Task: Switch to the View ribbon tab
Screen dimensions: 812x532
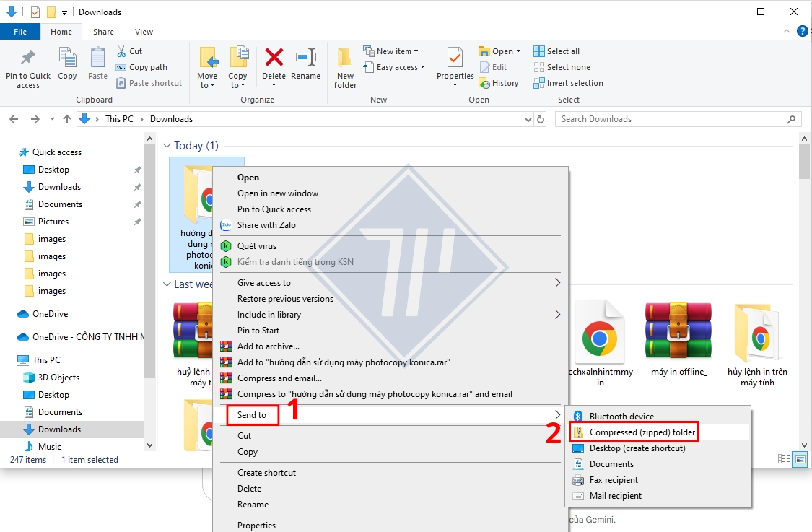Action: point(144,32)
